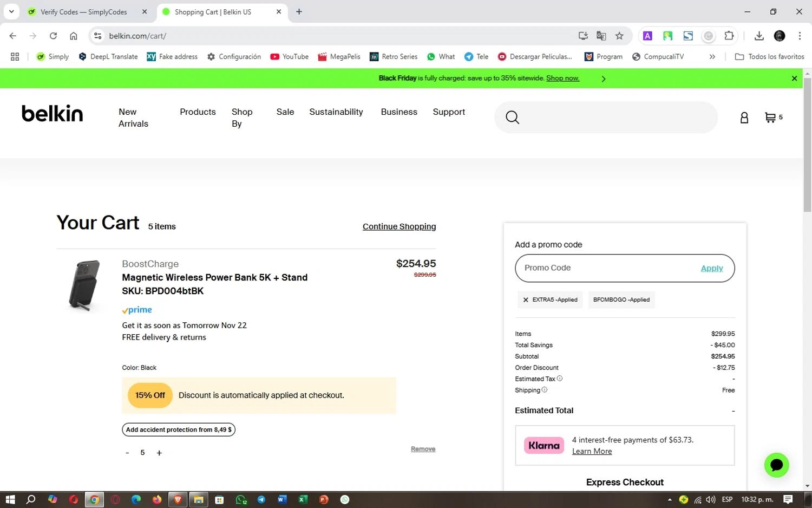Open the shopping cart icon
Viewport: 812px width, 508px height.
(x=770, y=118)
